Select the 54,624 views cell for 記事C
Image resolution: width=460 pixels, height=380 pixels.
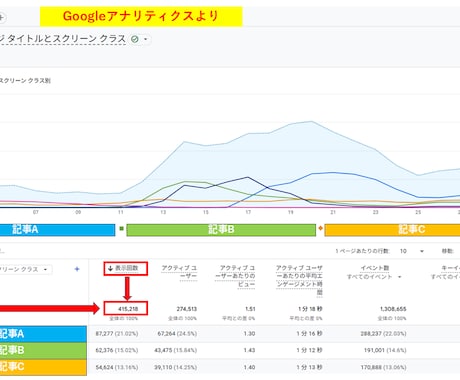tap(117, 367)
